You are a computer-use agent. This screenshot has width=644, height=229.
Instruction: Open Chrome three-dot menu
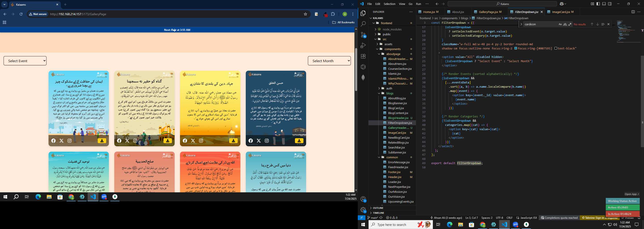(353, 14)
